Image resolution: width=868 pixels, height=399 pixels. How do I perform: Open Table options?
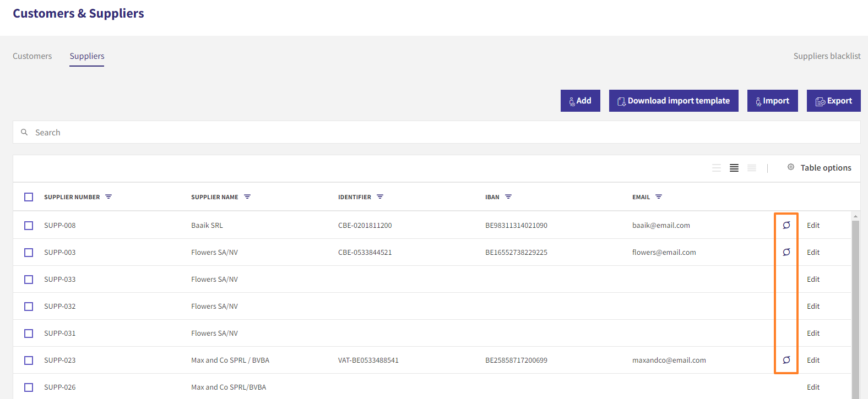coord(819,168)
